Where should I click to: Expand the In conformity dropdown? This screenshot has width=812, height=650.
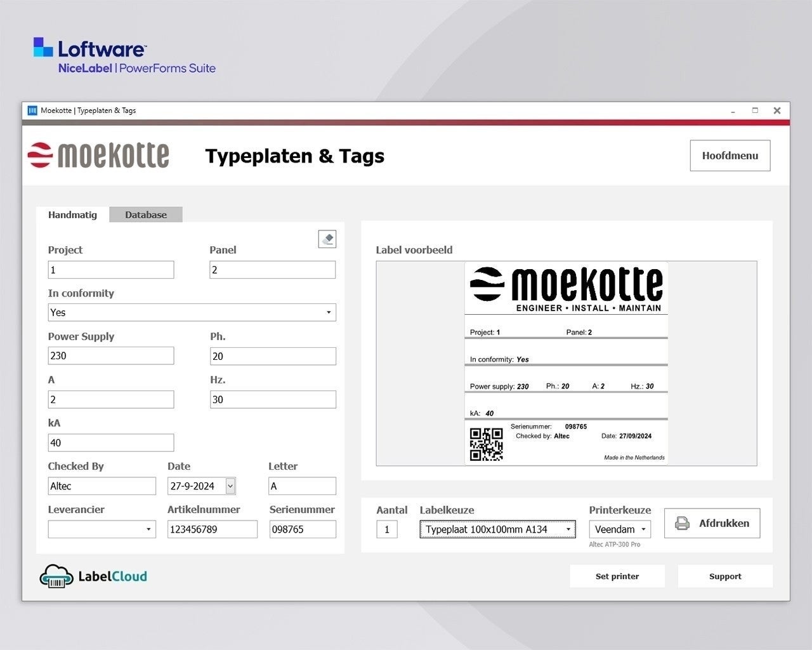click(x=328, y=312)
